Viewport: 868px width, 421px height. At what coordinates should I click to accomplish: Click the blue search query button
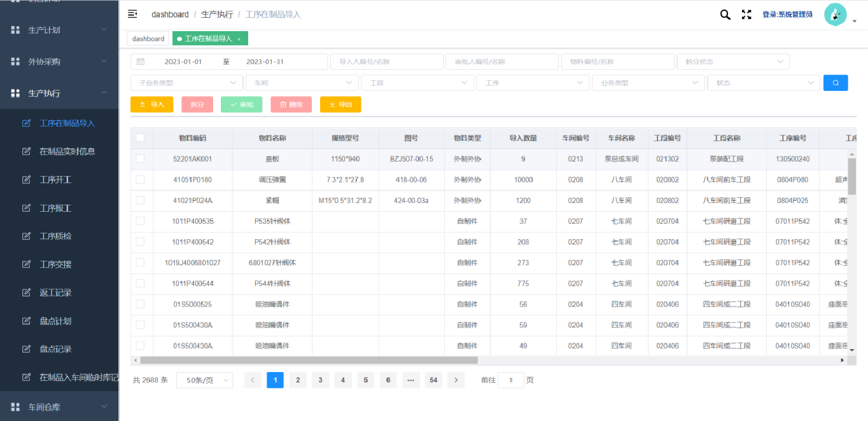pos(835,83)
